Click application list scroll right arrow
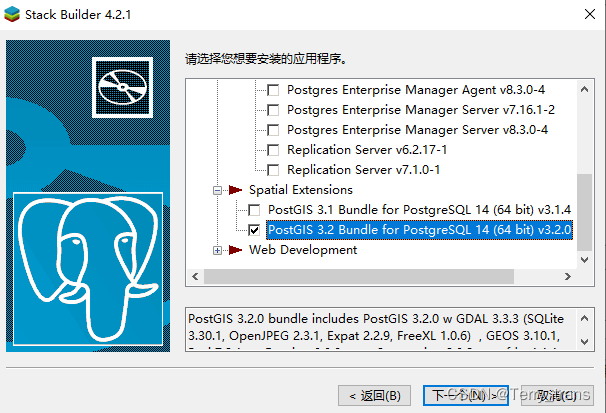This screenshot has height=413, width=606. [568, 277]
